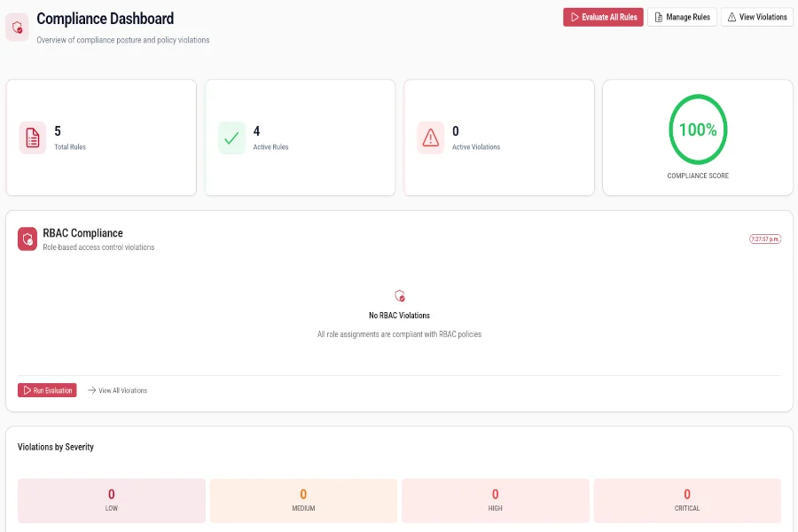
Task: Click the Active Violations warning triangle icon
Action: (430, 137)
